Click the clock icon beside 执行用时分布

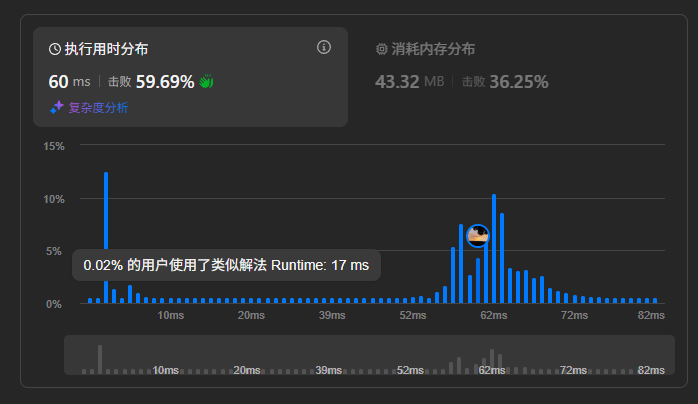click(55, 49)
